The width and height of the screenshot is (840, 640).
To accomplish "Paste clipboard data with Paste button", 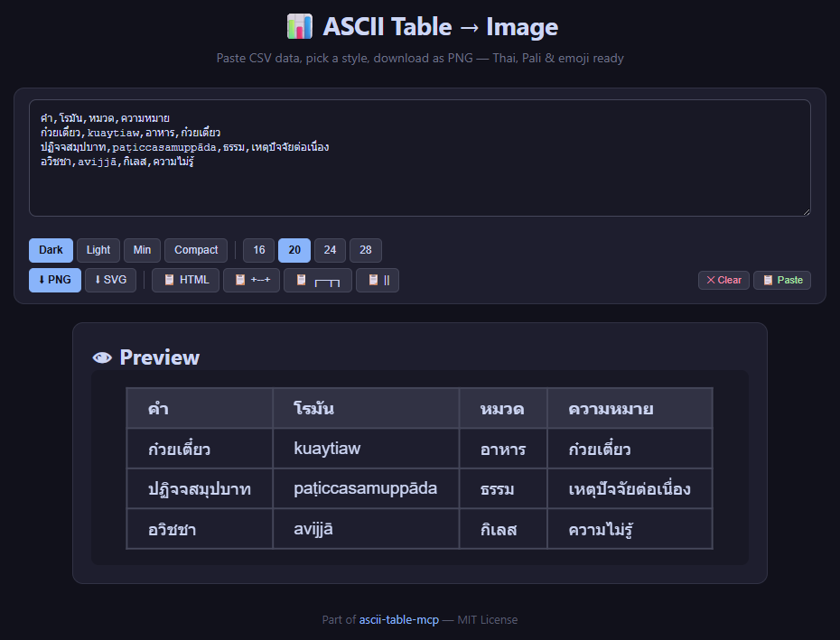I will point(782,280).
